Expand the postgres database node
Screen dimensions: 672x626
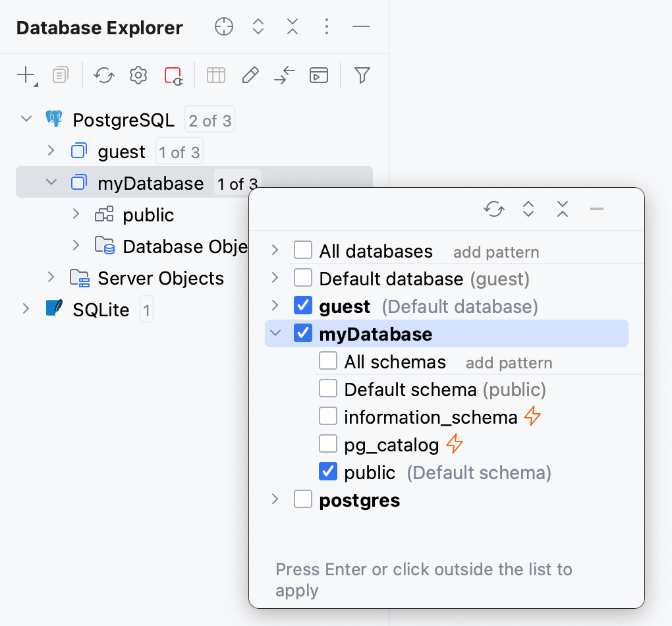tap(274, 499)
